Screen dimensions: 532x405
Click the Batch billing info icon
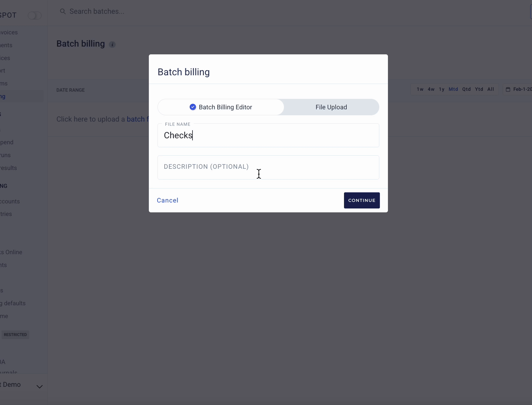pyautogui.click(x=112, y=45)
